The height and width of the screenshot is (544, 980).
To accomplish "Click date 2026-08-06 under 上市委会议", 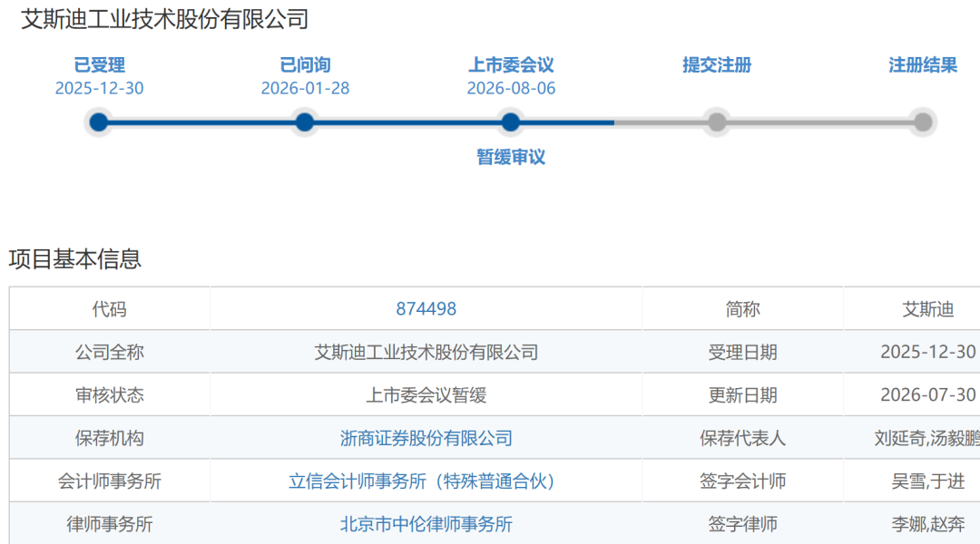I will (x=511, y=88).
